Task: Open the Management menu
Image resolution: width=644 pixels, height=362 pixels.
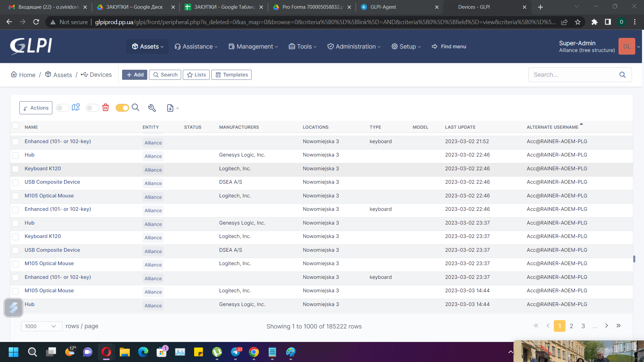Action: (253, 47)
